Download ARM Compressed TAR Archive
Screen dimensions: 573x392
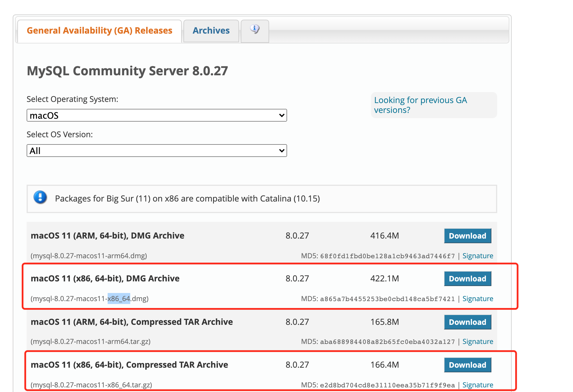pos(467,322)
